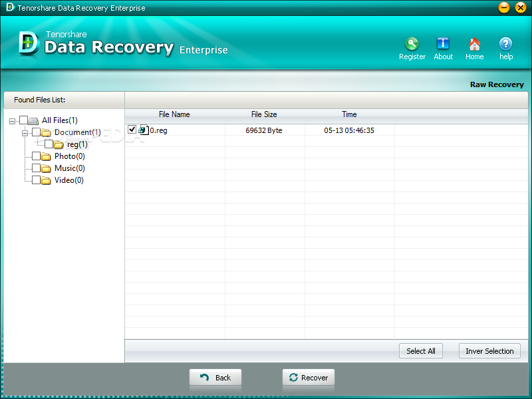
Task: Click the Recover button
Action: (309, 377)
